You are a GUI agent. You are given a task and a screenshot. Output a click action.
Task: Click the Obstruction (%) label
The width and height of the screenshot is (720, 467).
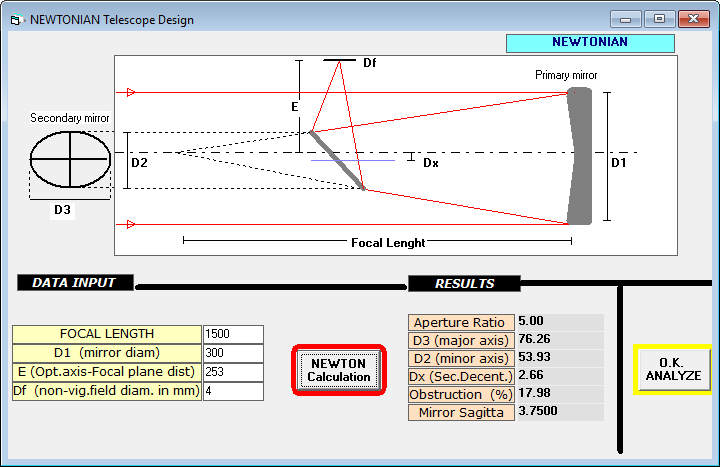461,394
